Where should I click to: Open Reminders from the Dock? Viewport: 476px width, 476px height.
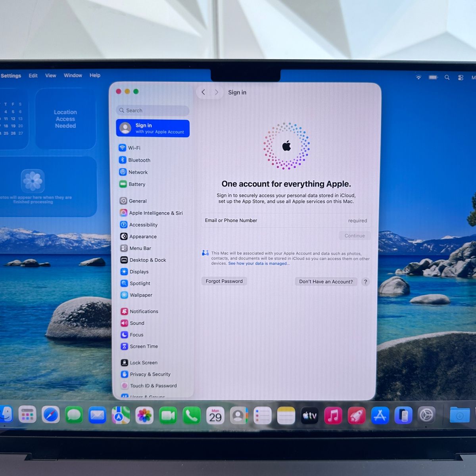[x=262, y=416]
